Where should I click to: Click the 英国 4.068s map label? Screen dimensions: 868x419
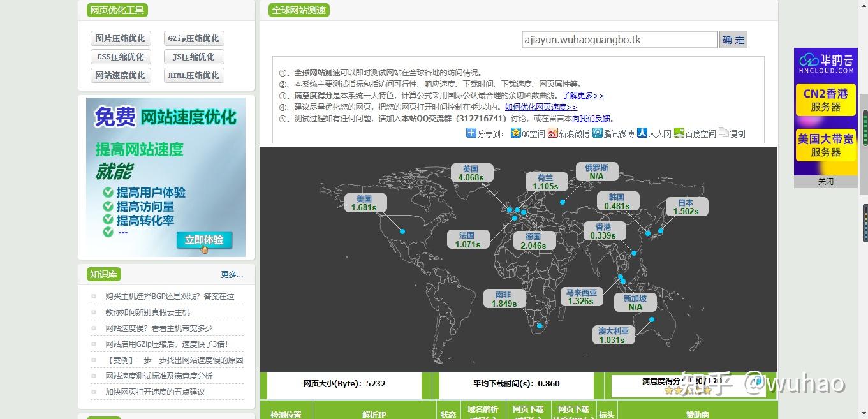[x=471, y=173]
